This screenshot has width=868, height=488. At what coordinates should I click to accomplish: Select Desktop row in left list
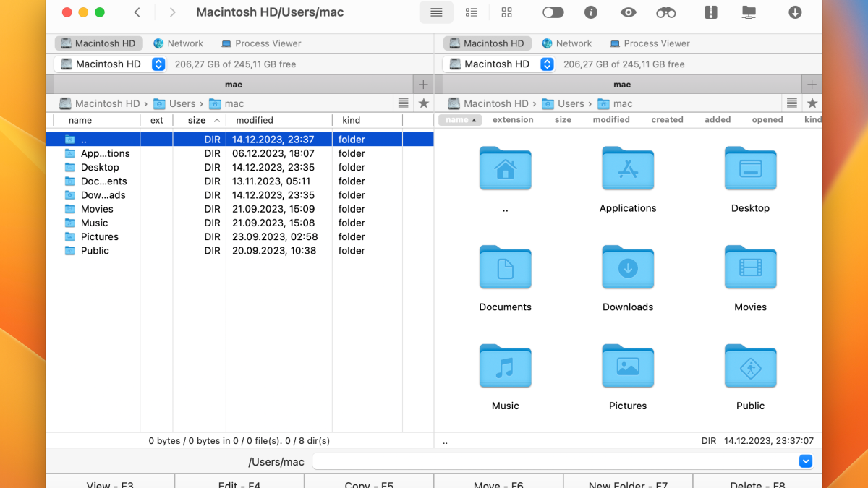pyautogui.click(x=239, y=167)
